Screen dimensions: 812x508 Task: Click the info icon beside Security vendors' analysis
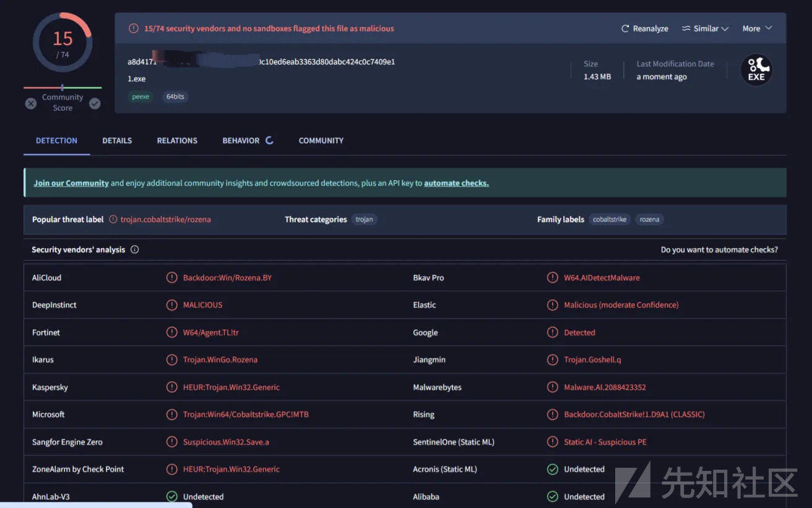pyautogui.click(x=135, y=250)
